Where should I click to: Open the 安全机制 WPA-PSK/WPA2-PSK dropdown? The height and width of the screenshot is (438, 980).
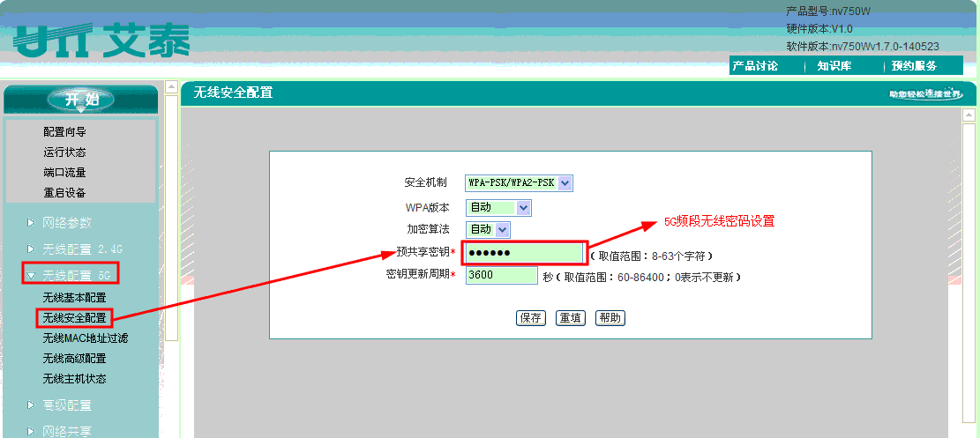point(520,182)
